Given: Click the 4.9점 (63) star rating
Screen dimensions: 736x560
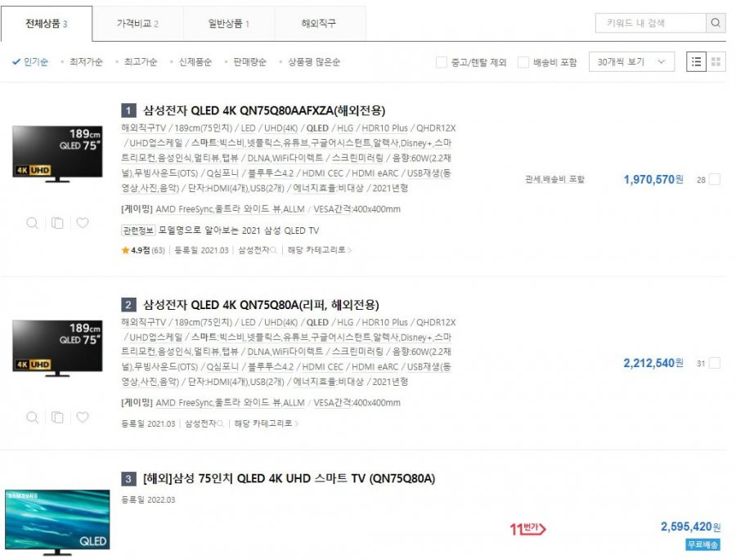Looking at the screenshot, I should coord(143,250).
